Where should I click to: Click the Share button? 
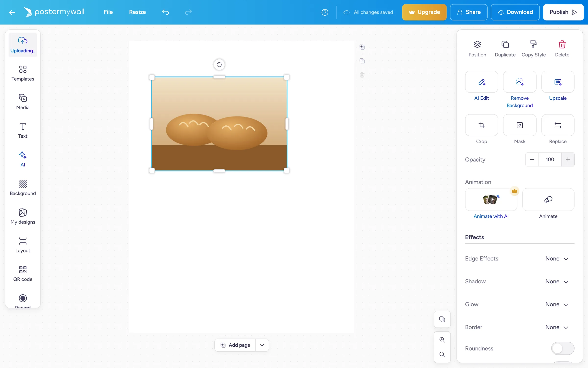pyautogui.click(x=468, y=12)
